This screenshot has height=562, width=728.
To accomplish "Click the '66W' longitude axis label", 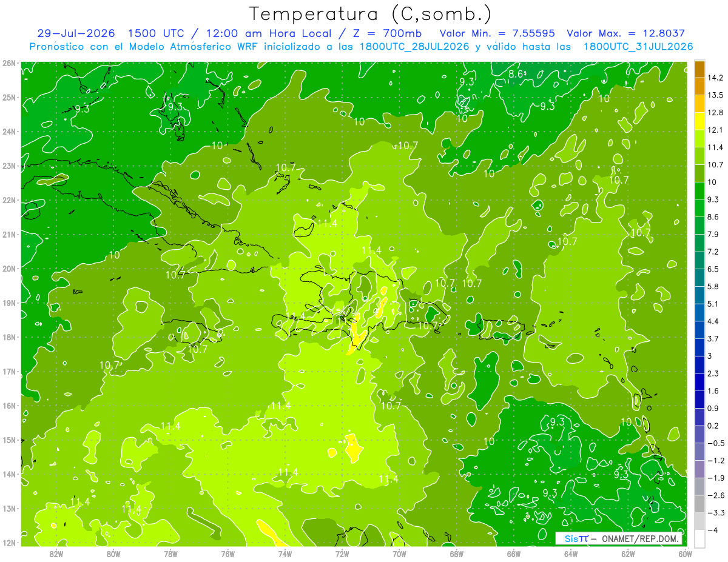I will [x=514, y=554].
